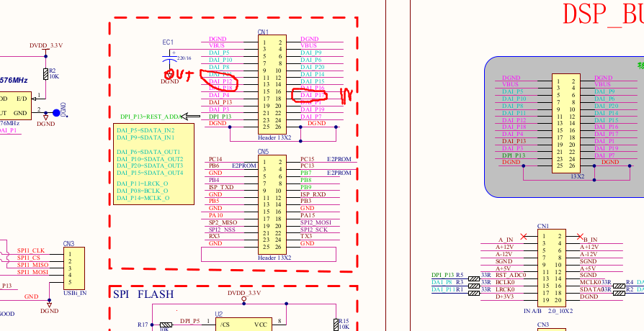This screenshot has width=644, height=331.
Task: Click the SPI1_MOSI net label
Action: click(32, 272)
